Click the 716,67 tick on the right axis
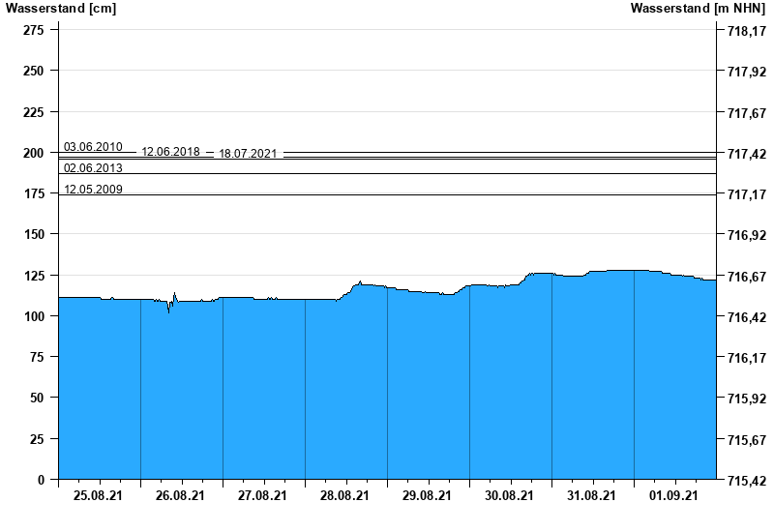 [745, 277]
